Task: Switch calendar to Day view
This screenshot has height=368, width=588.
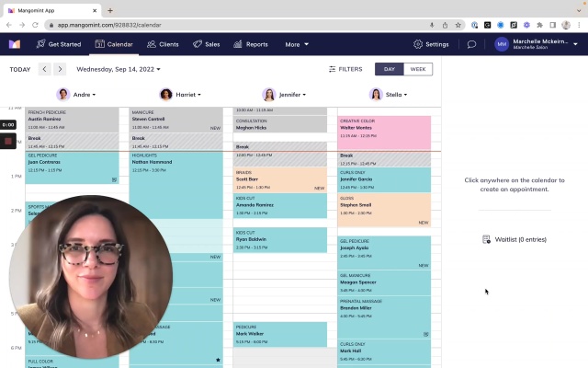Action: tap(390, 69)
